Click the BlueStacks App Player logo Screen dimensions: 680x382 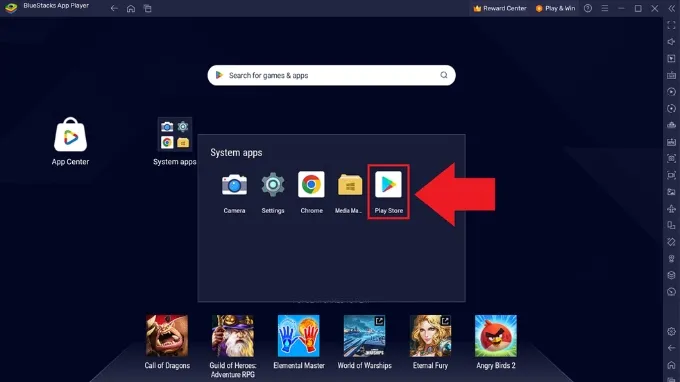(11, 7)
